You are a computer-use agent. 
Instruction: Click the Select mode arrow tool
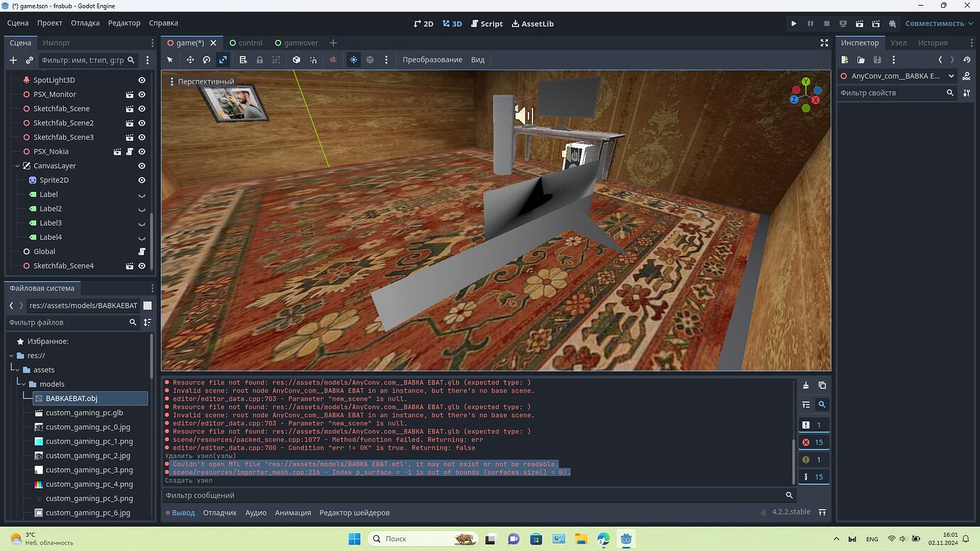point(170,60)
